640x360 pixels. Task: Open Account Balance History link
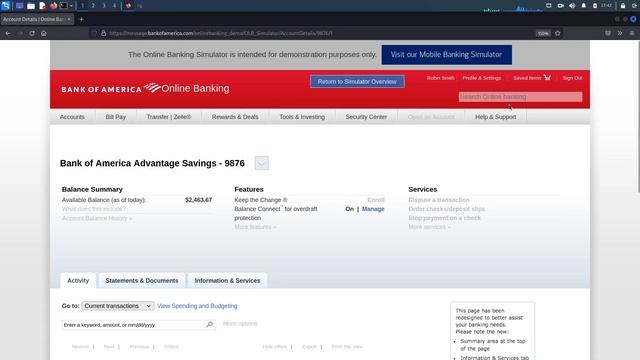click(x=97, y=218)
